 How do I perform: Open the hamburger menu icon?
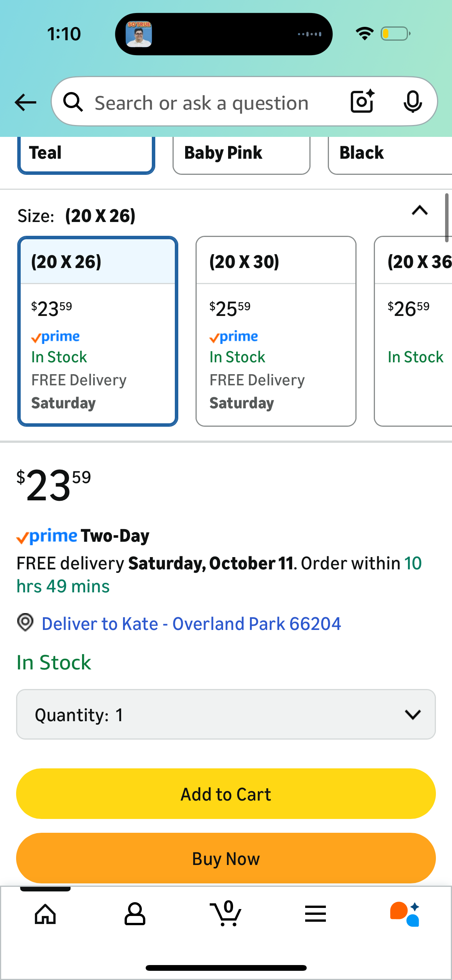pyautogui.click(x=316, y=914)
